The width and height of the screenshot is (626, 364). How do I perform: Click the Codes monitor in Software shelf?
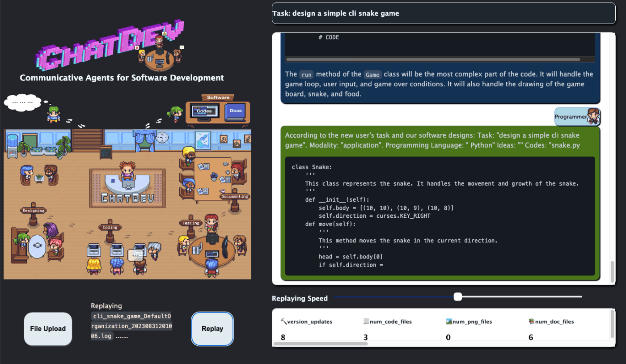(205, 110)
